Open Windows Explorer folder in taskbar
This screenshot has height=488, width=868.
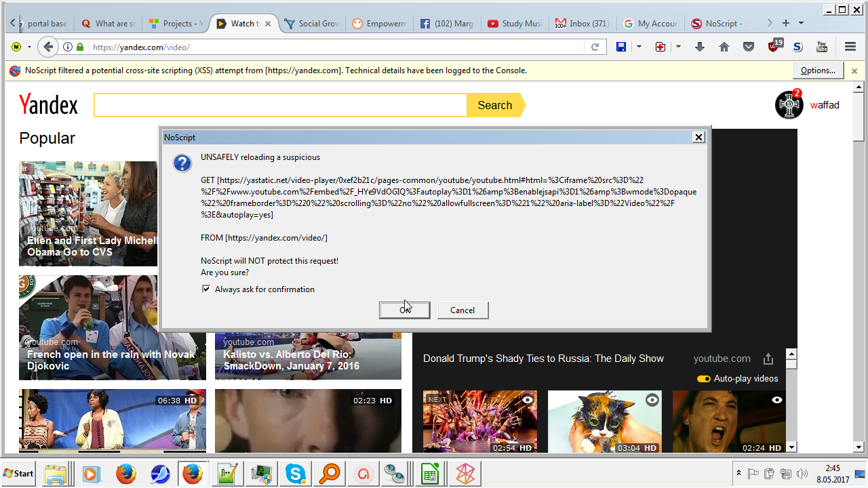pyautogui.click(x=54, y=473)
